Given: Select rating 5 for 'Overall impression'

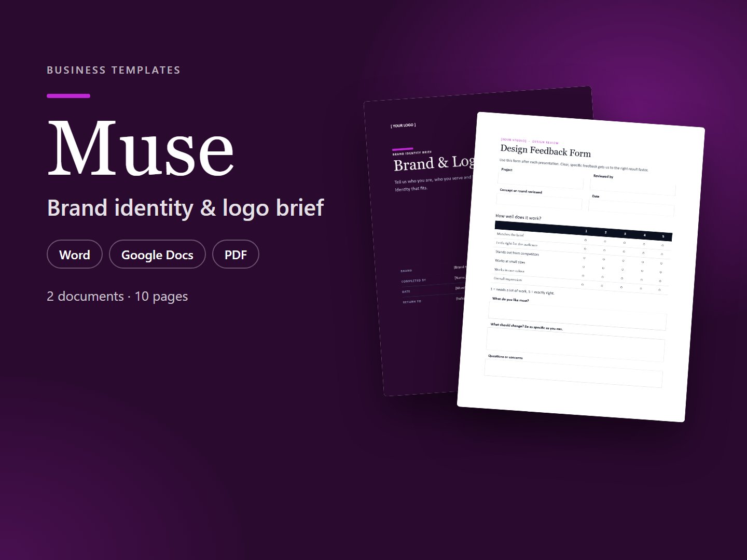Looking at the screenshot, I should (x=659, y=290).
